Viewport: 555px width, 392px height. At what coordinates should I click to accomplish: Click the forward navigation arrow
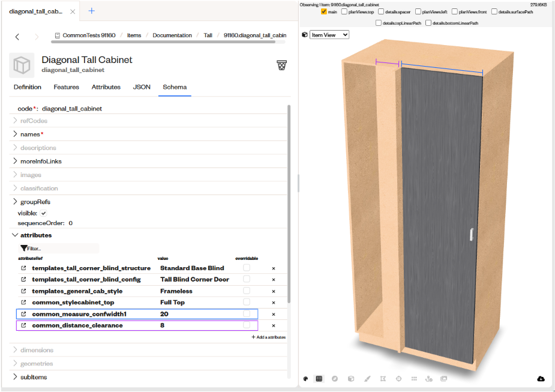click(37, 37)
